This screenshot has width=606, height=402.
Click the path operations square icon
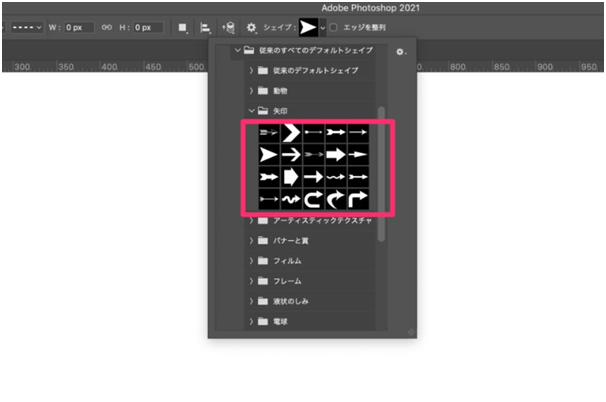[x=182, y=27]
